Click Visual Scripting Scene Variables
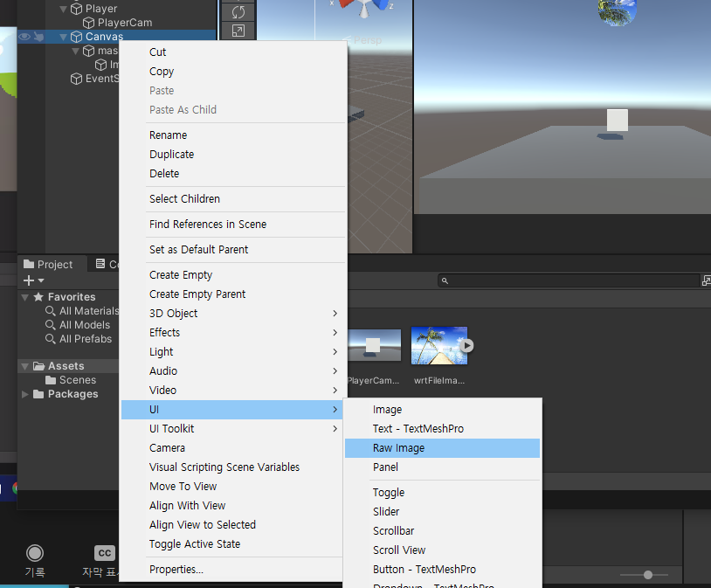The height and width of the screenshot is (588, 711). [x=232, y=467]
